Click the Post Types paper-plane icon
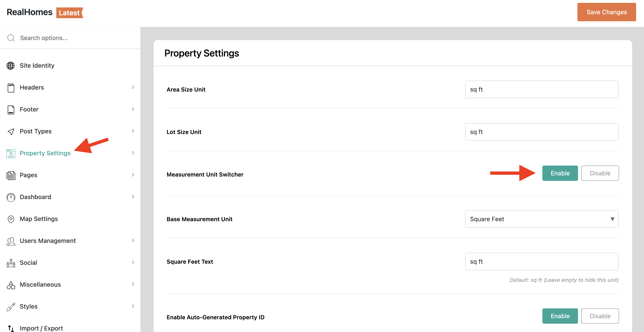Image resolution: width=644 pixels, height=332 pixels. 11,131
